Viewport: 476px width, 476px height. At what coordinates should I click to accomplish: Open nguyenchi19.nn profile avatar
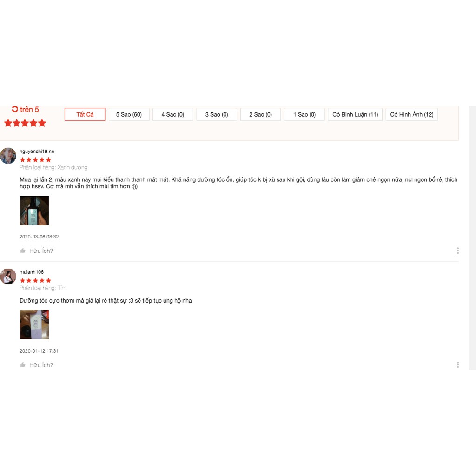(x=8, y=156)
